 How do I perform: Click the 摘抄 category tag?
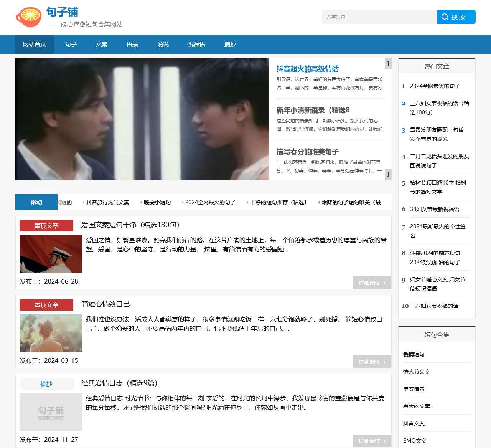pyautogui.click(x=46, y=384)
